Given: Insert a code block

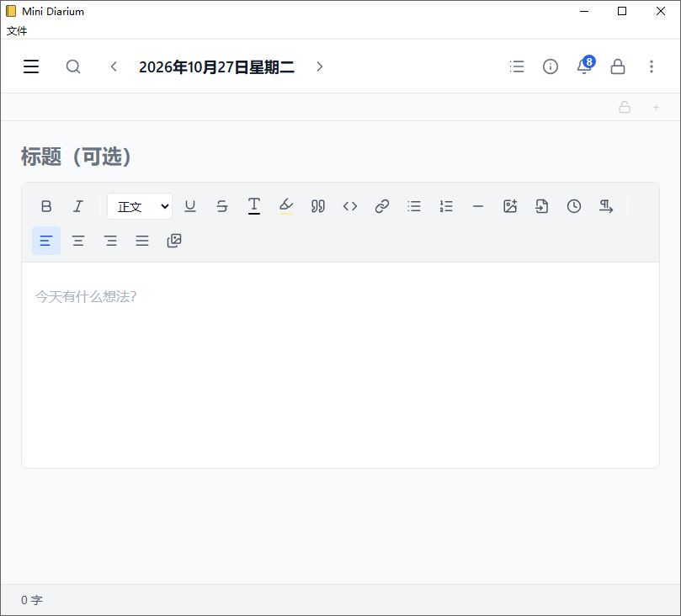Looking at the screenshot, I should (x=350, y=206).
